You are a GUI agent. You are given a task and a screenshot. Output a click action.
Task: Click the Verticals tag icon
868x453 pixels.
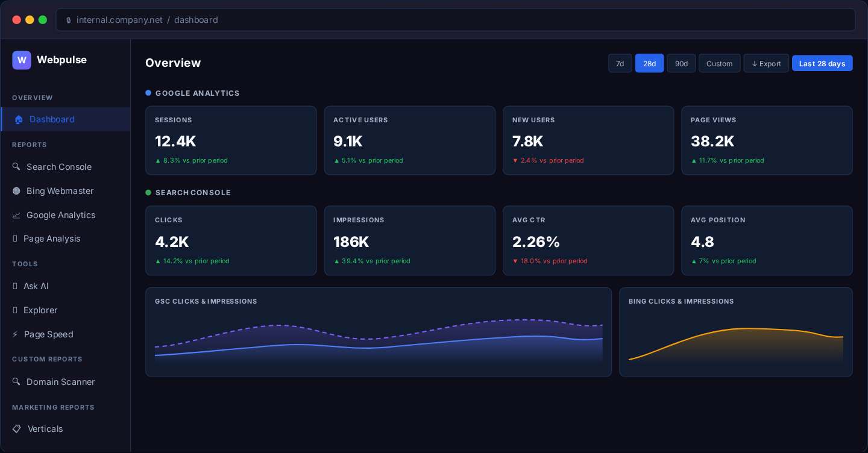pos(16,429)
